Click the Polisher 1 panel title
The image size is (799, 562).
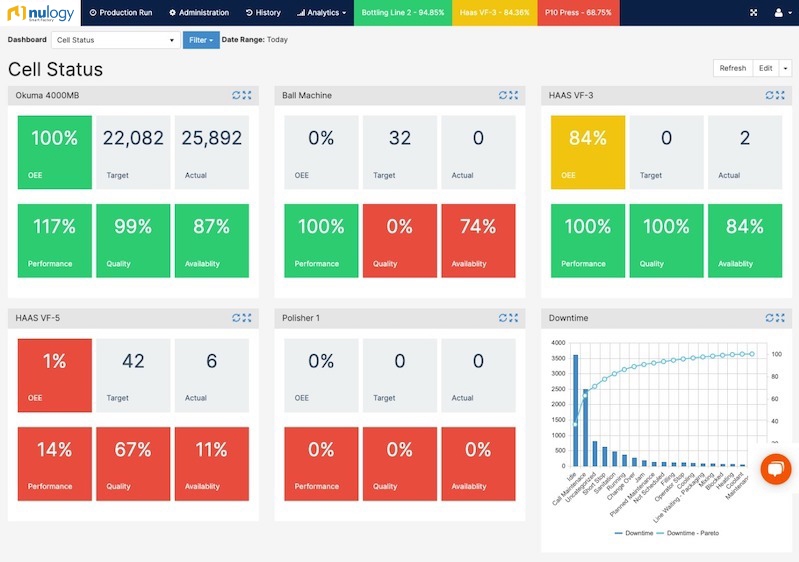[301, 318]
